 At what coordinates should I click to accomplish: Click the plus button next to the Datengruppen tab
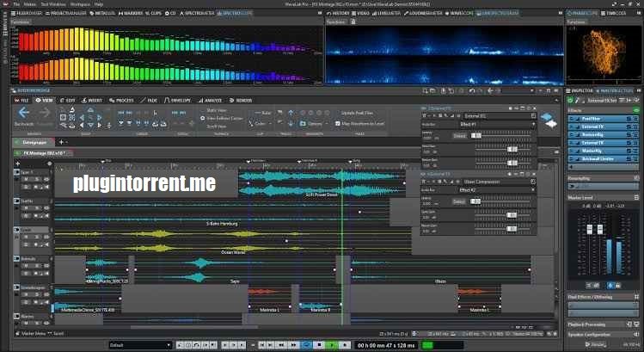pos(62,142)
